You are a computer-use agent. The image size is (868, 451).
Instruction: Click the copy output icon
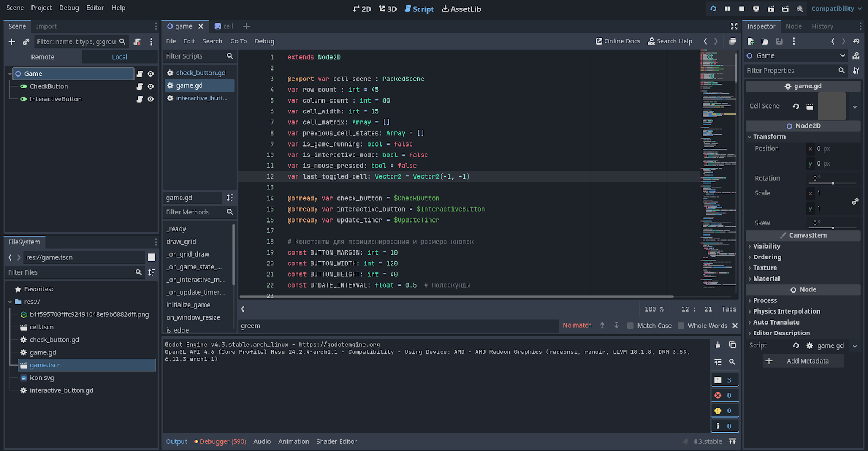click(x=732, y=345)
